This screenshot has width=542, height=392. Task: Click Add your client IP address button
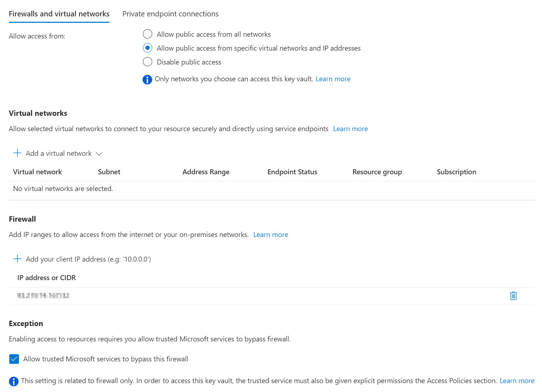pos(88,259)
